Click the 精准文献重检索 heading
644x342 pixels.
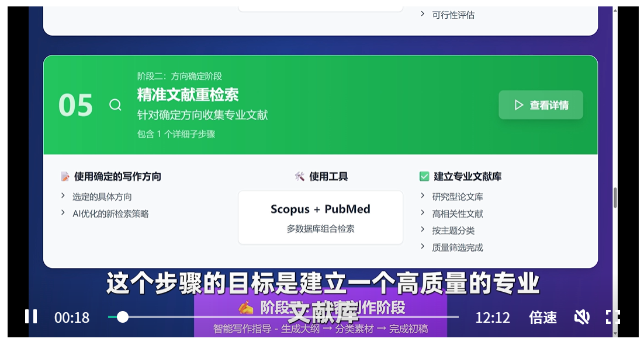pos(188,95)
